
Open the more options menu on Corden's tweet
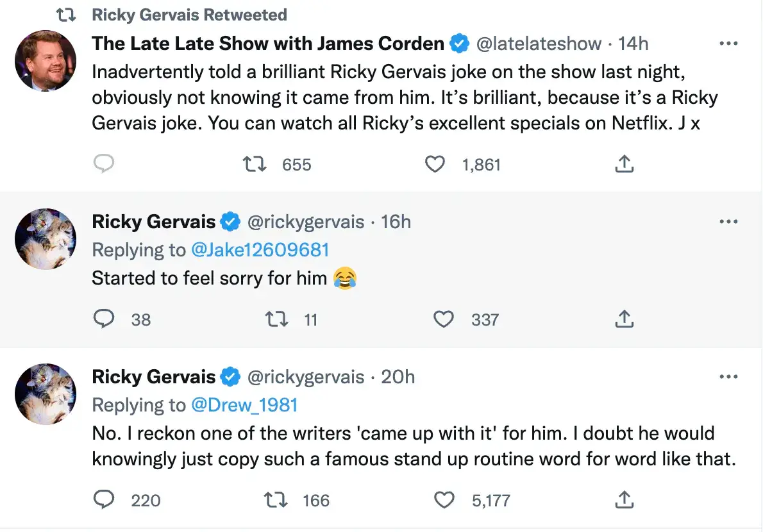(729, 42)
